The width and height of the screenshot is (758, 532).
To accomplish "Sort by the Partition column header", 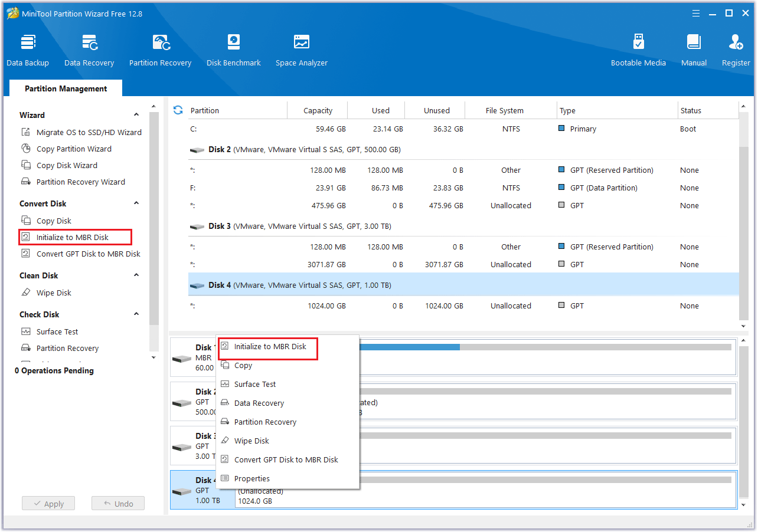I will click(237, 110).
